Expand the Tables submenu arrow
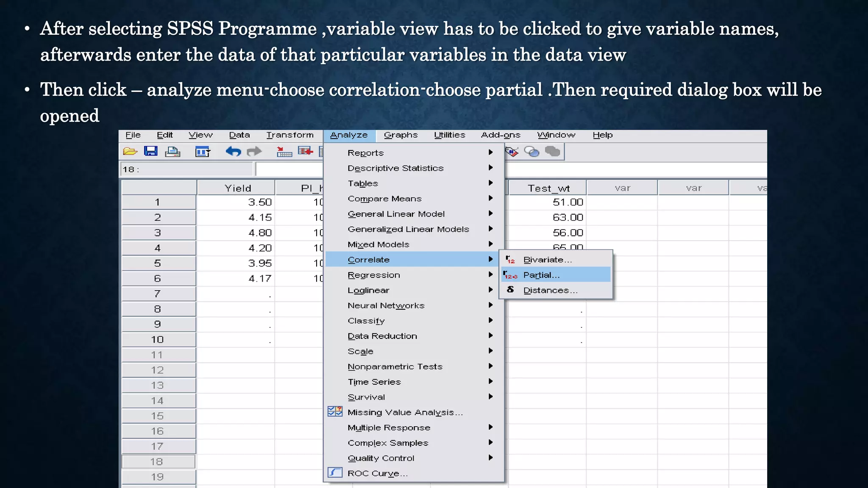Screen dimensions: 868x488 [x=490, y=183]
